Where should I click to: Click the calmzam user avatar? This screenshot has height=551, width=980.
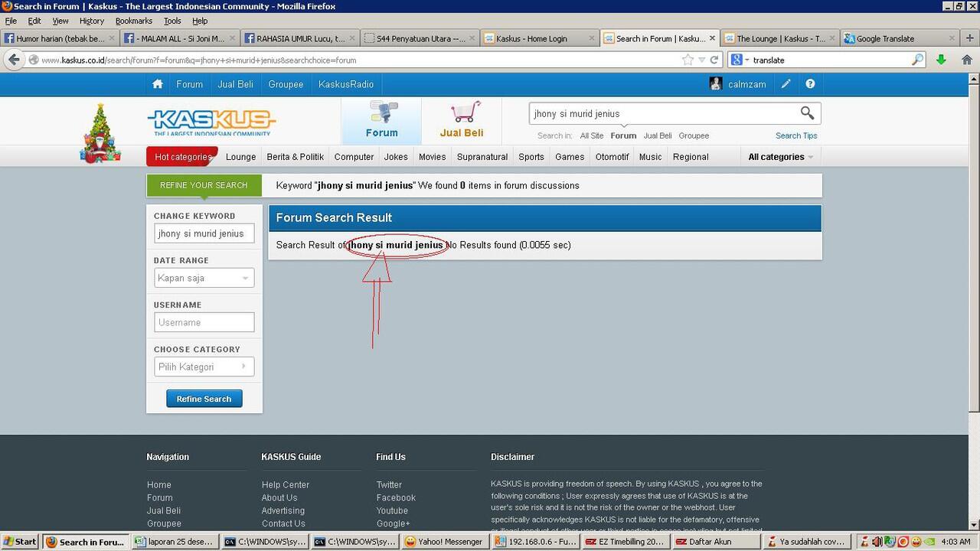tap(716, 84)
